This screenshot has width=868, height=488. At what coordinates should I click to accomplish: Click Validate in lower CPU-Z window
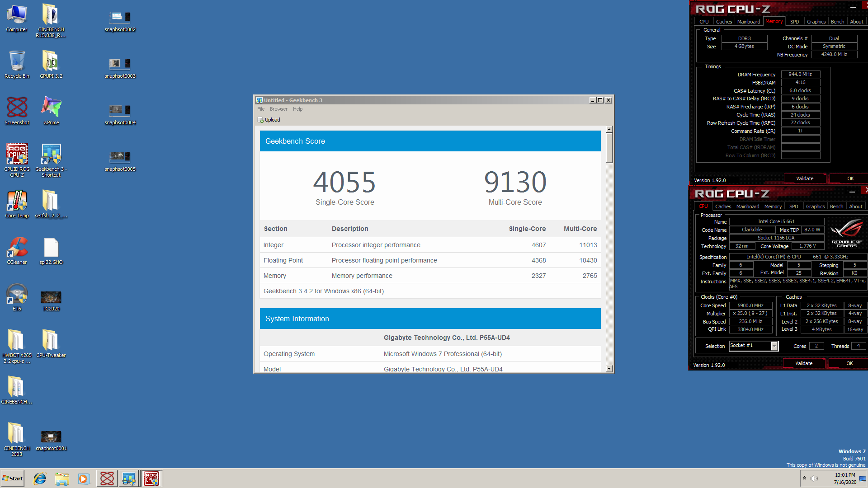(804, 363)
